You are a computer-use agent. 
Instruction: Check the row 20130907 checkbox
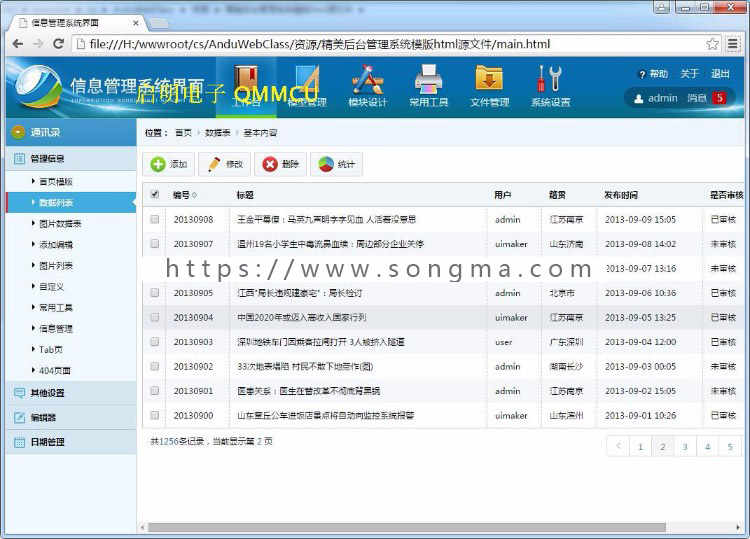click(x=154, y=243)
